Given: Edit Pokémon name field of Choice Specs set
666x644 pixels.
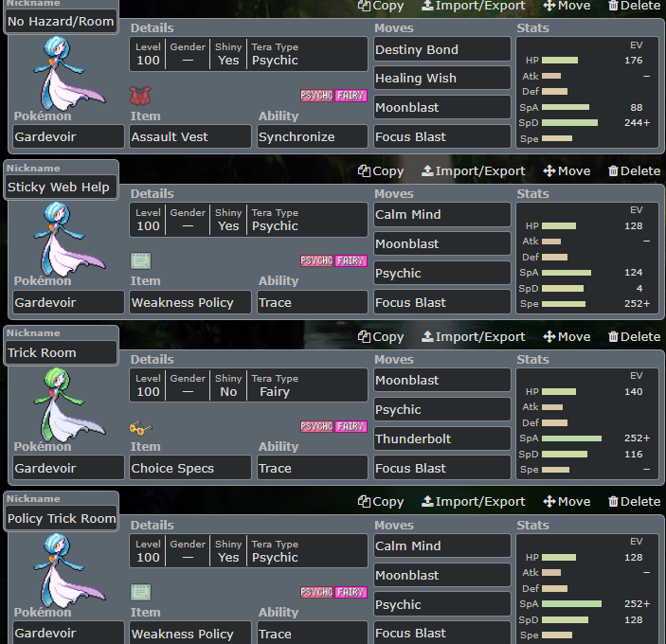Looking at the screenshot, I should click(68, 468).
